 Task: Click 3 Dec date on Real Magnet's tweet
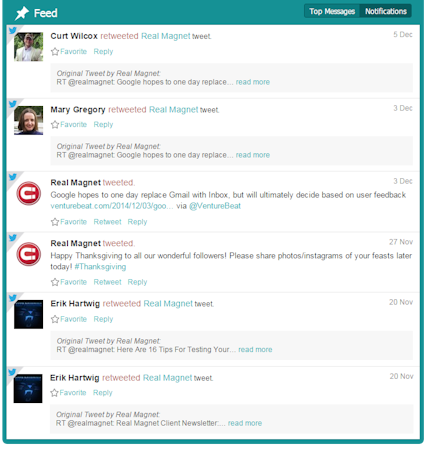point(403,181)
